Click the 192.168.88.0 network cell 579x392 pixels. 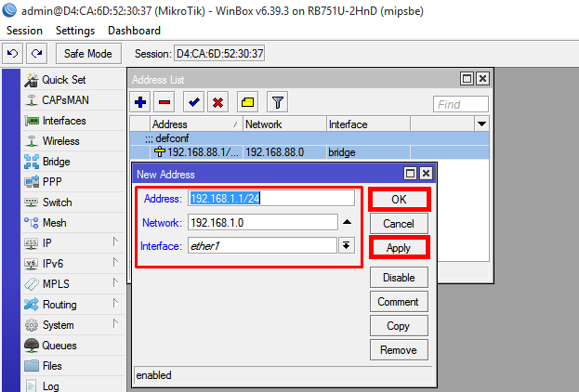284,152
